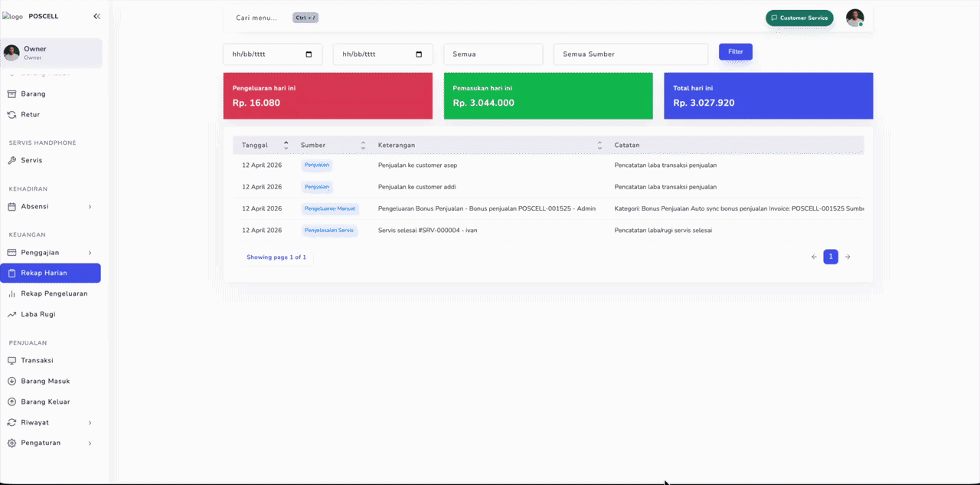980x485 pixels.
Task: Click 'Servis selesai #SRV-000004 - ivan' cell
Action: [x=427, y=231]
